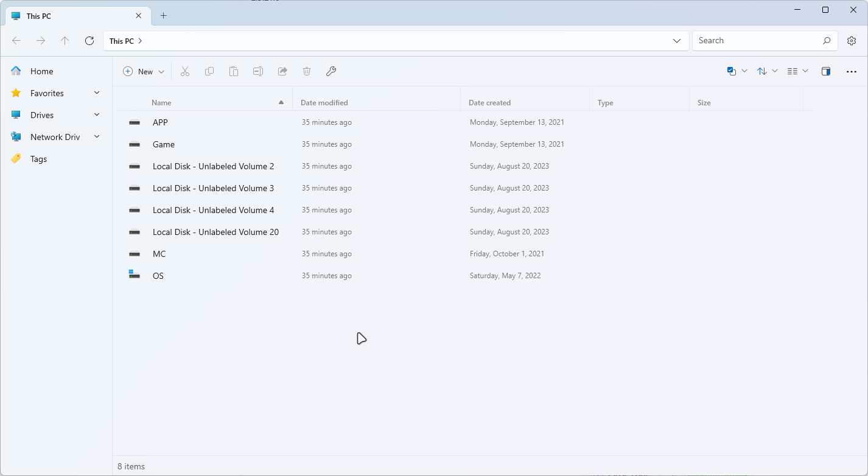Toggle the details pane icon
Viewport: 868px width, 476px height.
click(826, 71)
